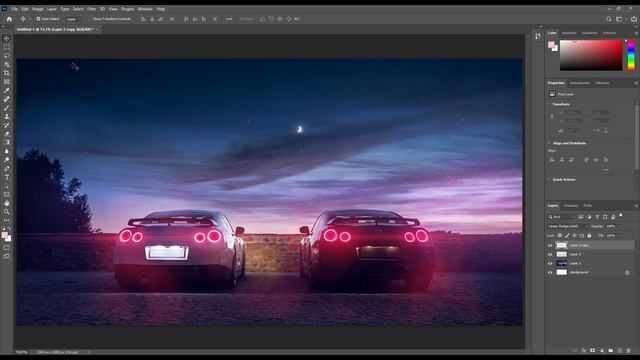Select the Gradient tool

pyautogui.click(x=7, y=142)
